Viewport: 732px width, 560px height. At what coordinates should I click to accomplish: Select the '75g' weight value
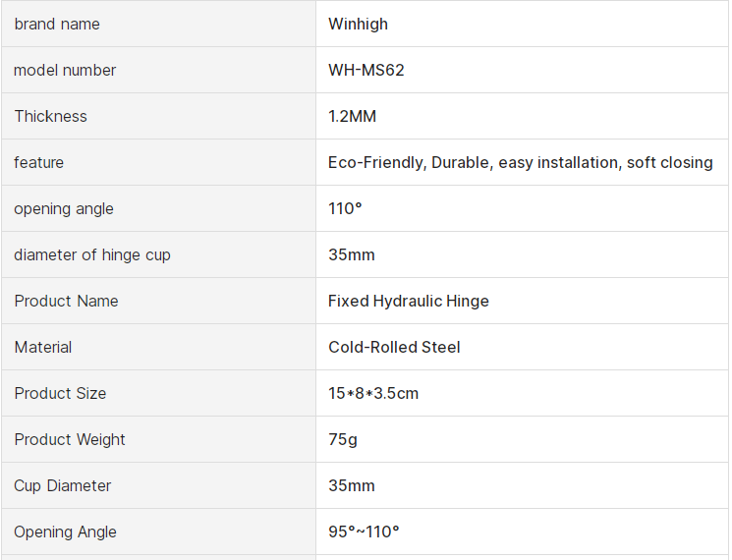343,439
